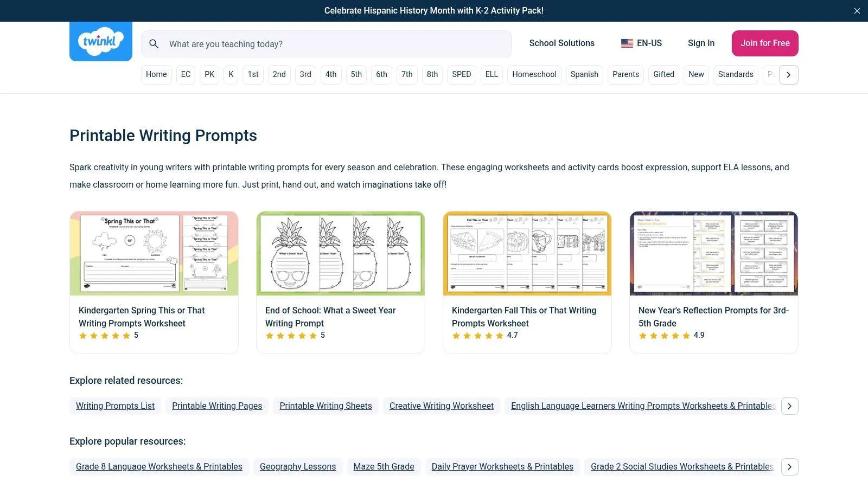Go to 5th grade resources
868x488 pixels.
(x=356, y=75)
